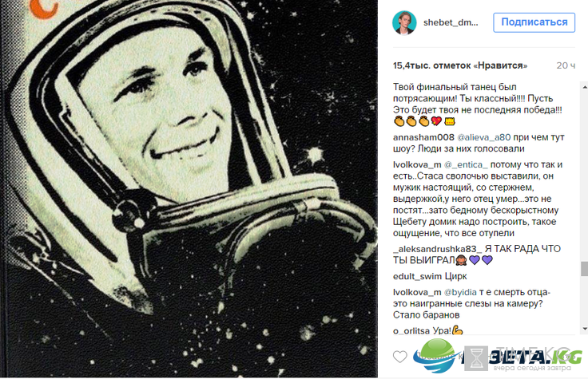Viewport: 588px width, 379px height.
Task: Click the comments scrollbar thumb
Action: (x=584, y=269)
